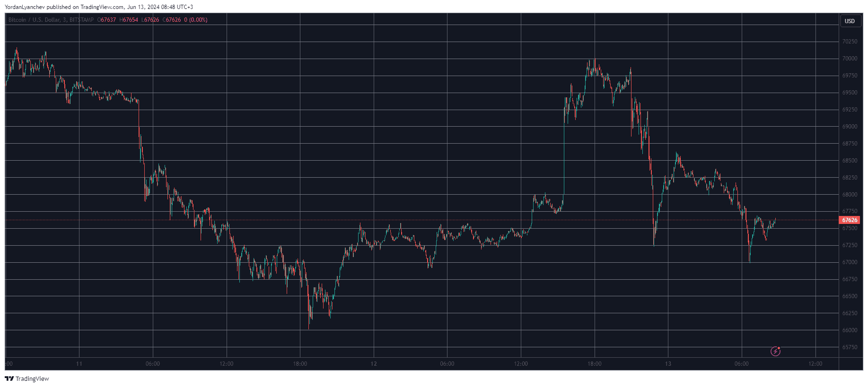Click the 66750 price axis label
This screenshot has width=868, height=387.
pyautogui.click(x=850, y=279)
